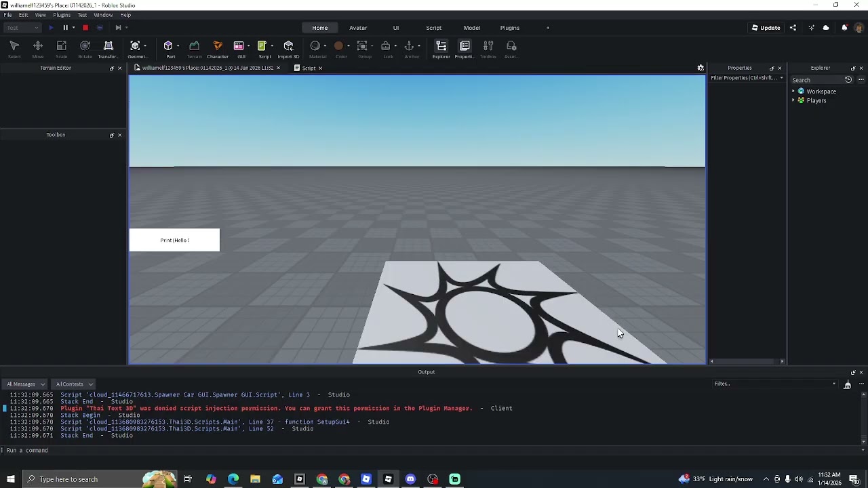Image resolution: width=868 pixels, height=488 pixels.
Task: Expand the Workspace tree node
Action: (793, 91)
